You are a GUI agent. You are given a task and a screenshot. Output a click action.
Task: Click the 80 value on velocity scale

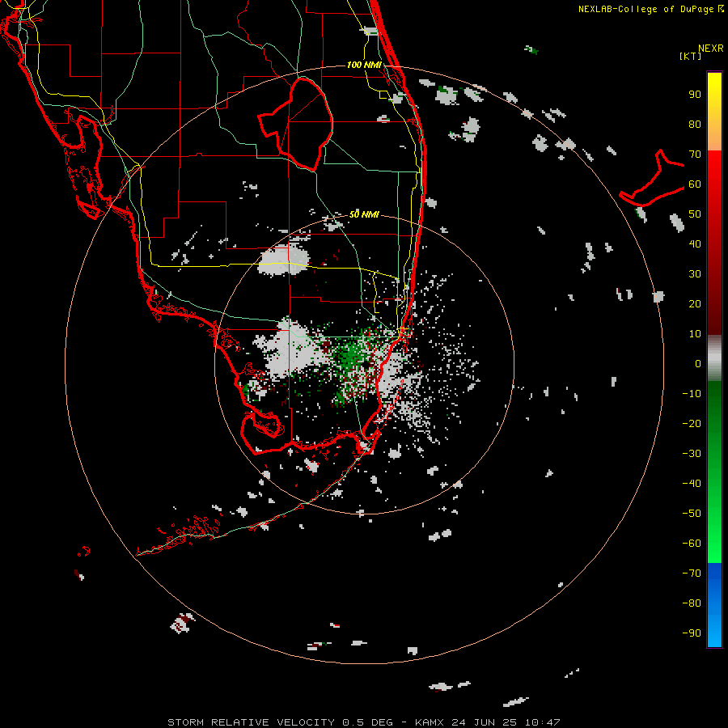[x=695, y=125]
